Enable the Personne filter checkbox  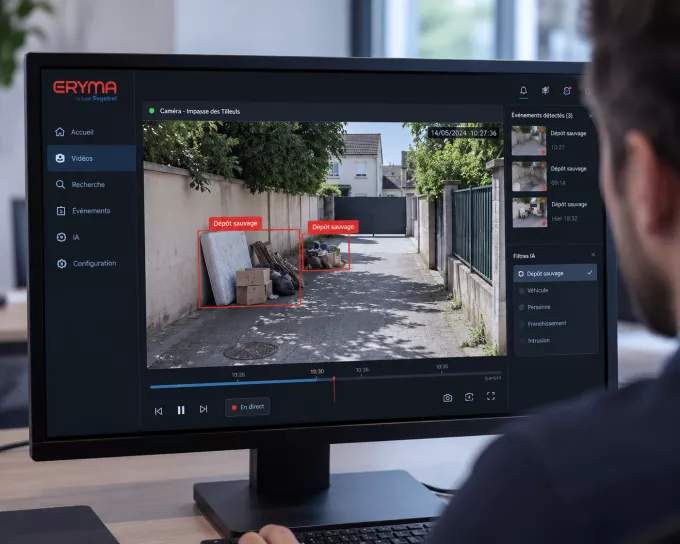(x=522, y=307)
